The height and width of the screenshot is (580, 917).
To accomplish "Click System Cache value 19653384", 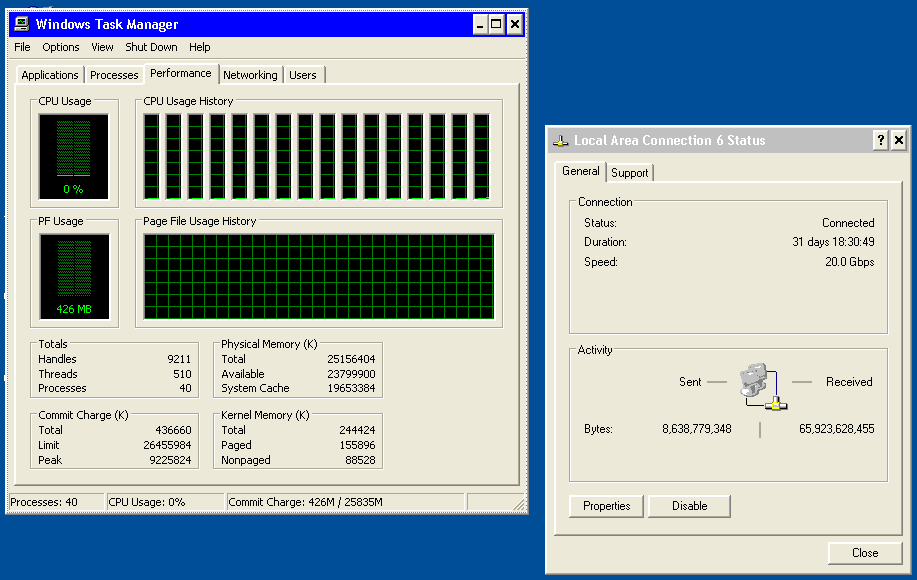I will point(351,388).
